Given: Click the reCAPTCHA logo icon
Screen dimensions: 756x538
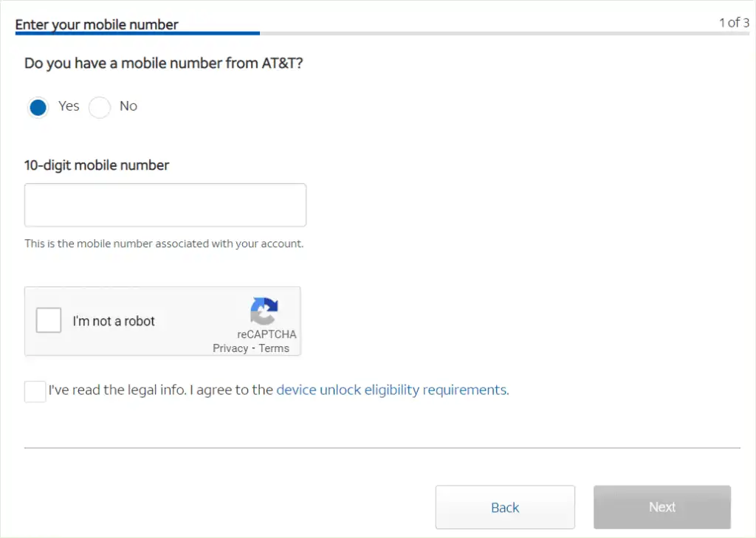Looking at the screenshot, I should 264,311.
